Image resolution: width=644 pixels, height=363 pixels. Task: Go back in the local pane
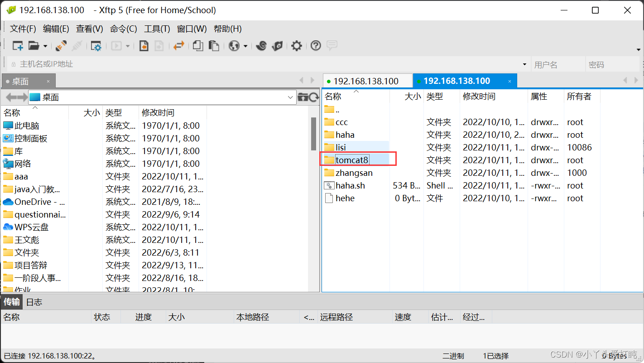(11, 97)
